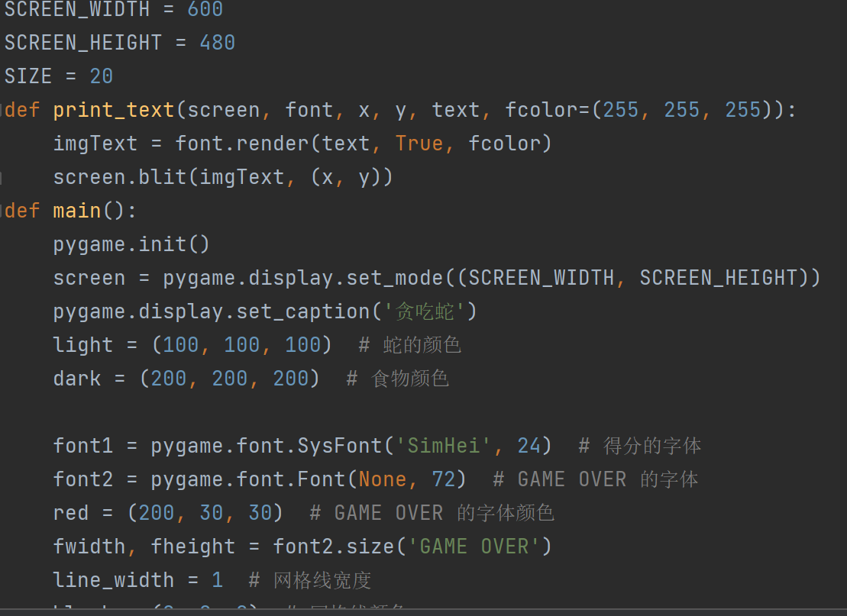Click the red variable assignment
Screen dimensions: 847x616
(71, 513)
